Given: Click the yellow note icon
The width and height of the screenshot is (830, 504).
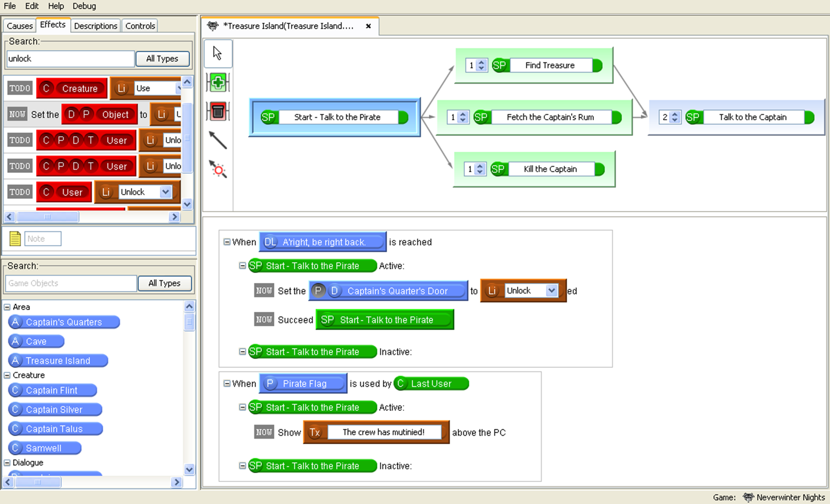Looking at the screenshot, I should [15, 239].
